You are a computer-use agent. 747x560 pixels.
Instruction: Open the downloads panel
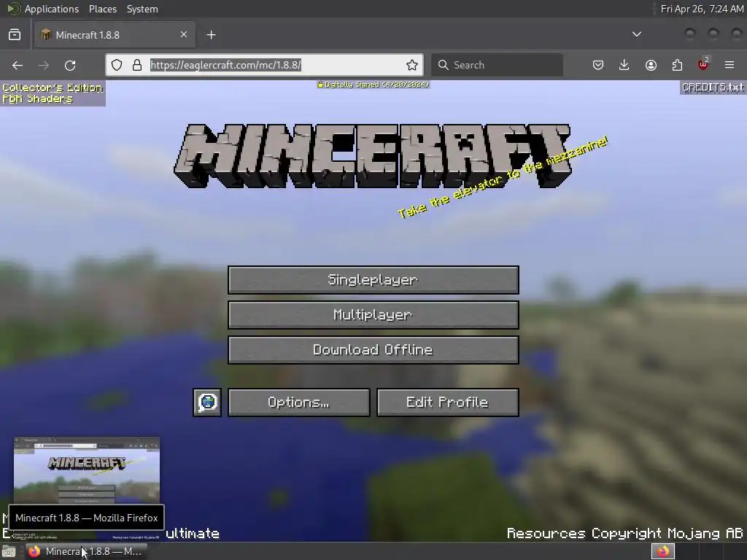pyautogui.click(x=624, y=65)
